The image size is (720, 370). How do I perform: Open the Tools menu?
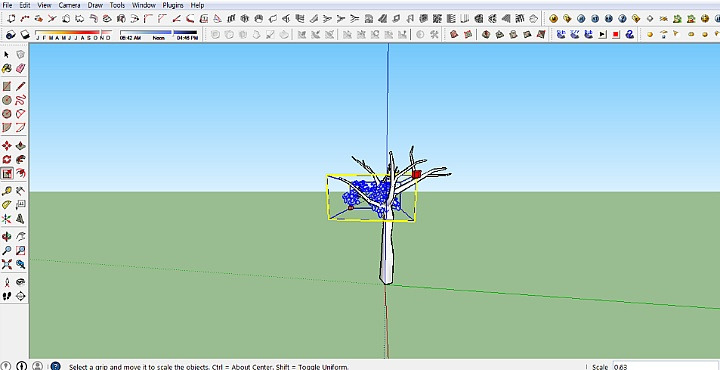(117, 5)
